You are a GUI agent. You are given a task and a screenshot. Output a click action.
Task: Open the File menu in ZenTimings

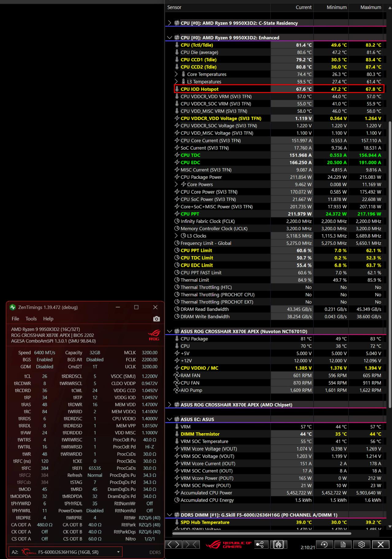coord(15,319)
